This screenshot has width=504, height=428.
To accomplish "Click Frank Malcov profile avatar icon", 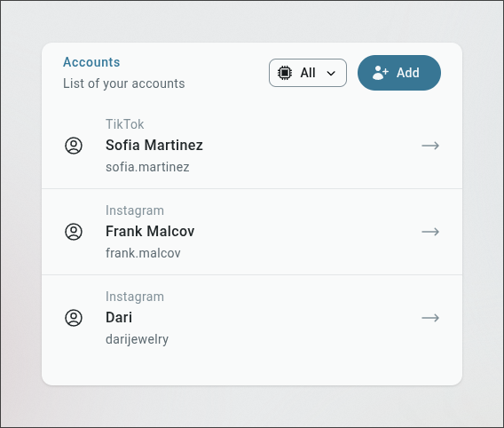I will point(74,232).
